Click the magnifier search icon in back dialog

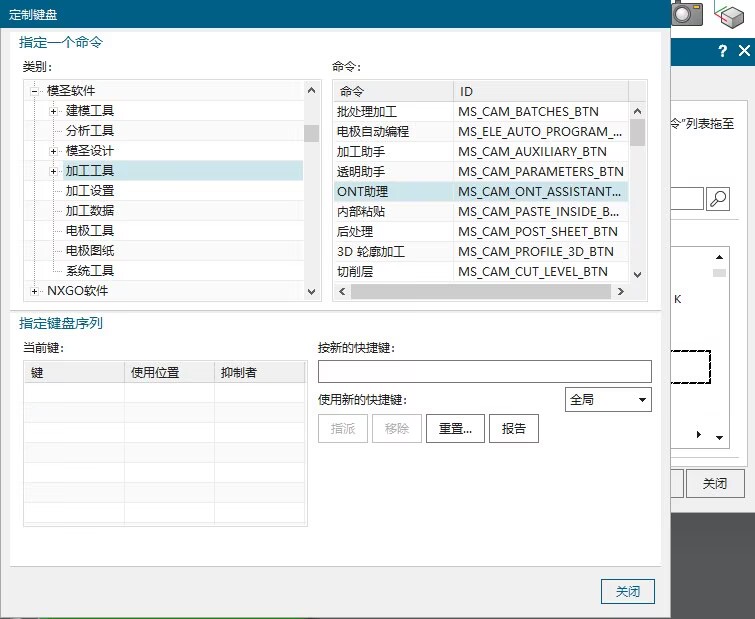coord(718,198)
